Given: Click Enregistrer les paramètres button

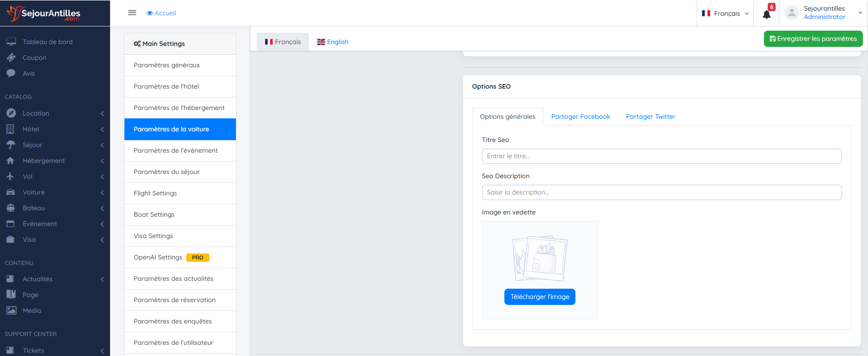Looking at the screenshot, I should coord(813,39).
